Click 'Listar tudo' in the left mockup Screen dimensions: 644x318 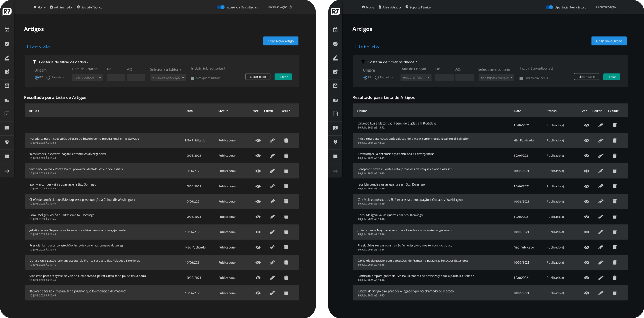[258, 77]
